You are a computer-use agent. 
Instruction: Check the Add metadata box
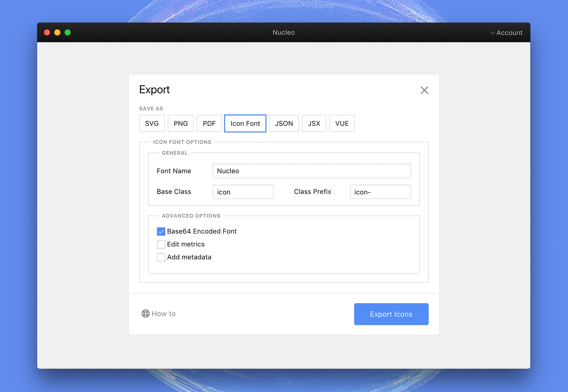[x=161, y=257]
